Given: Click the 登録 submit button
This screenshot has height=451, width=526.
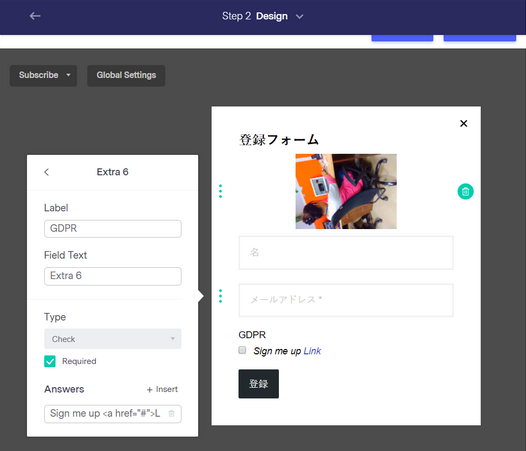Looking at the screenshot, I should click(258, 384).
